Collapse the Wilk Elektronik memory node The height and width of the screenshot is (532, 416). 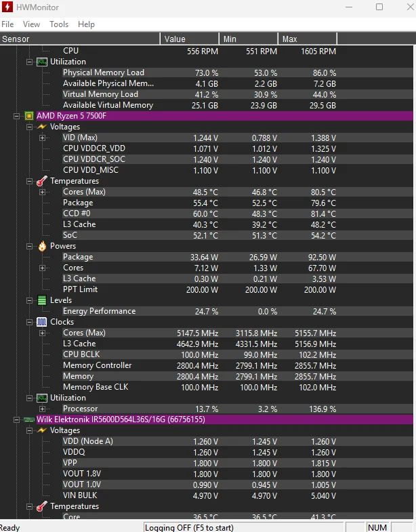coord(16,420)
